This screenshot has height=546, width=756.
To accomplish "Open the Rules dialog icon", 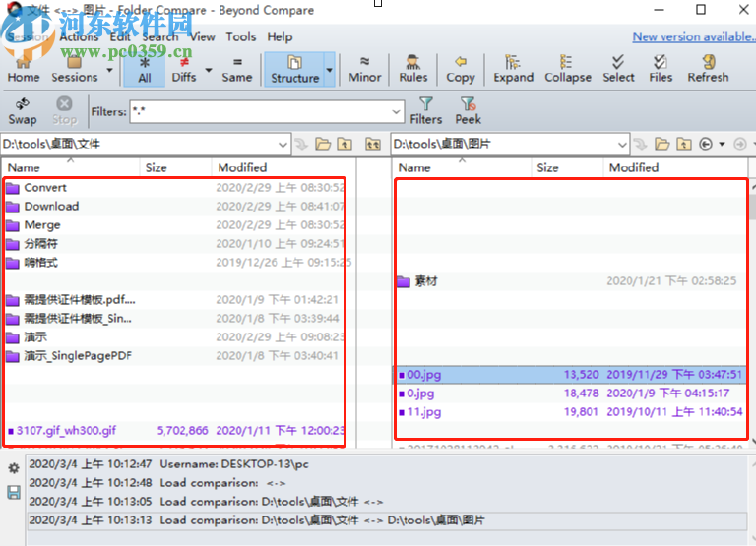I will click(x=413, y=70).
